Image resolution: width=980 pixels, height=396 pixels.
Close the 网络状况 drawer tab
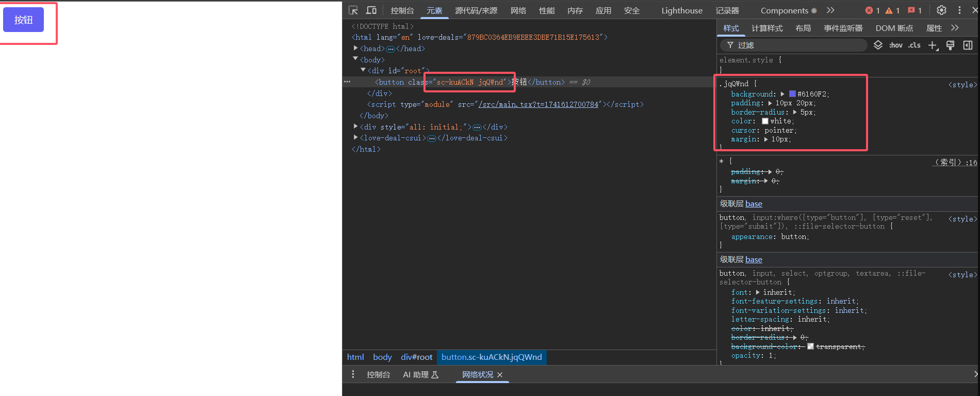pyautogui.click(x=500, y=375)
